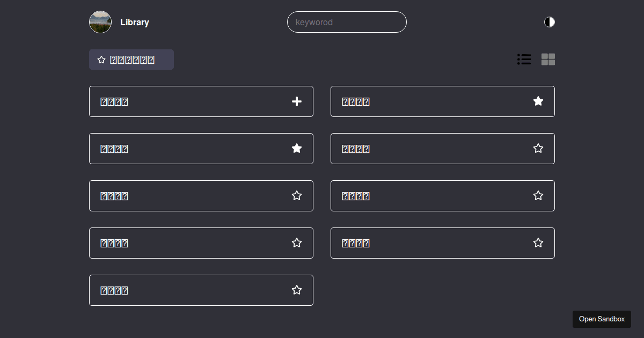This screenshot has height=338, width=644.
Task: Unfavorite the second card in the left column
Action: click(x=297, y=148)
